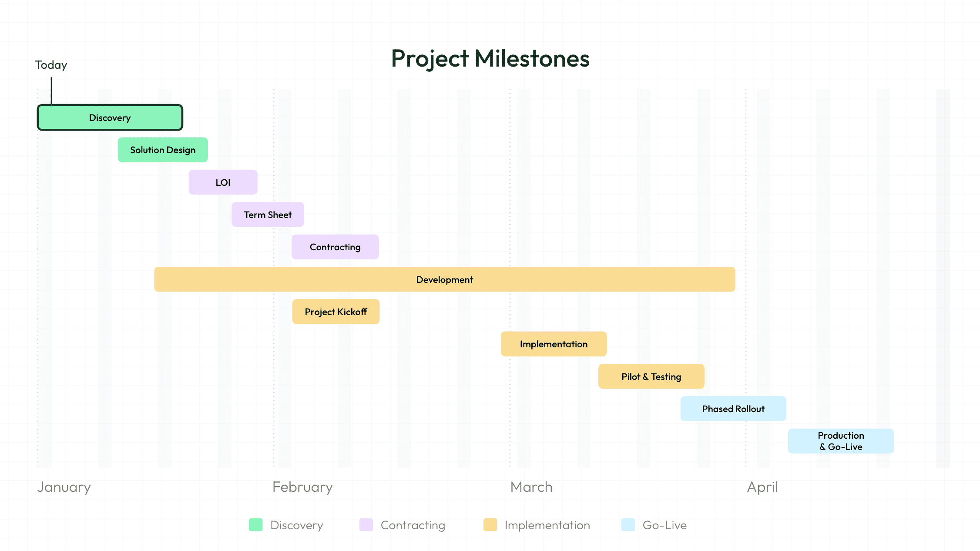Click the orange Implementation legend swatch

[x=490, y=525]
